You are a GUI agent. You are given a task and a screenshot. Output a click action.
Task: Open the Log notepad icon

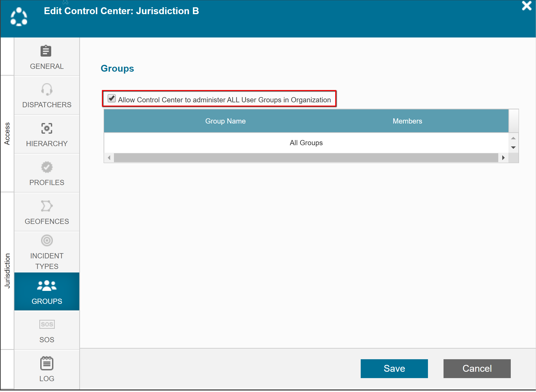click(x=46, y=364)
